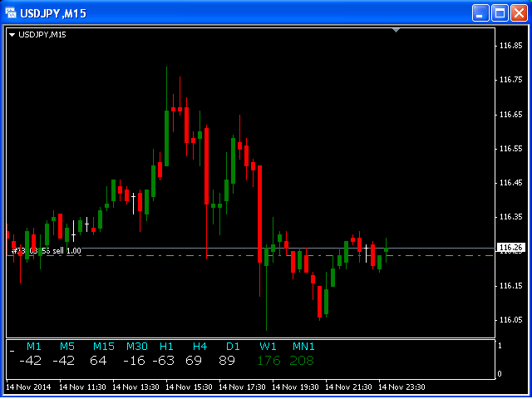This screenshot has width=532, height=399.
Task: Click the MN1 timeframe label
Action: click(303, 347)
